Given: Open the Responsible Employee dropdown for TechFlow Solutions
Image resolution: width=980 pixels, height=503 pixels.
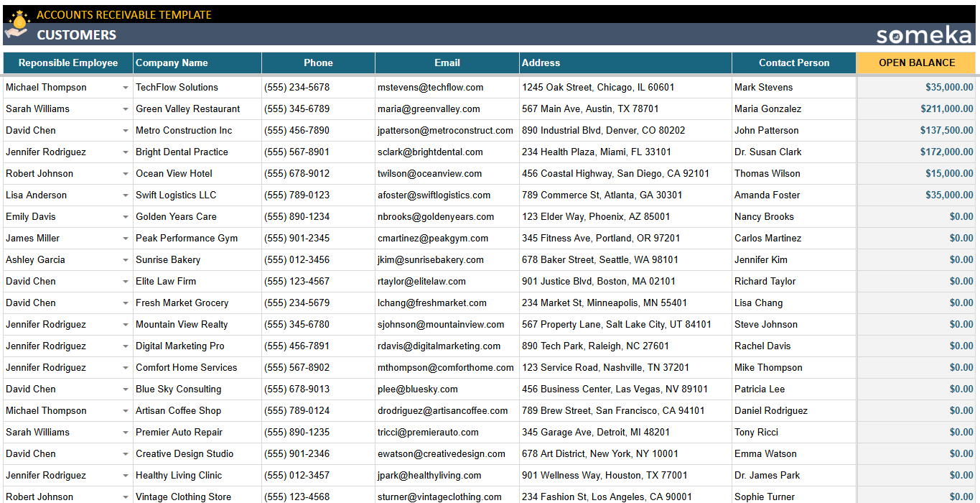Looking at the screenshot, I should pos(123,87).
